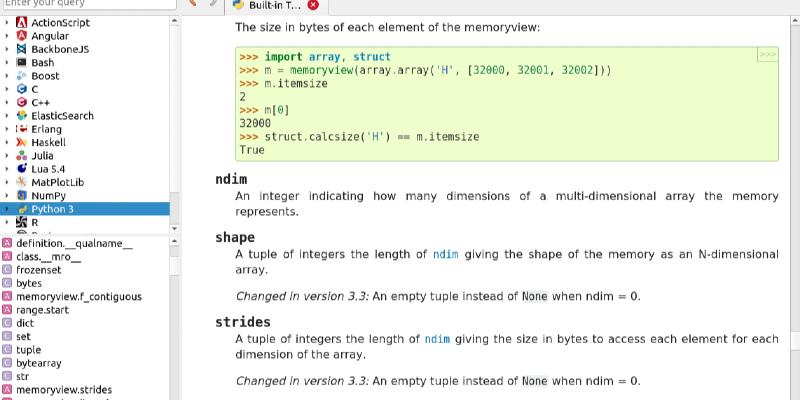Image resolution: width=800 pixels, height=400 pixels.
Task: Select ElasticSearch in the docset list
Action: point(62,116)
